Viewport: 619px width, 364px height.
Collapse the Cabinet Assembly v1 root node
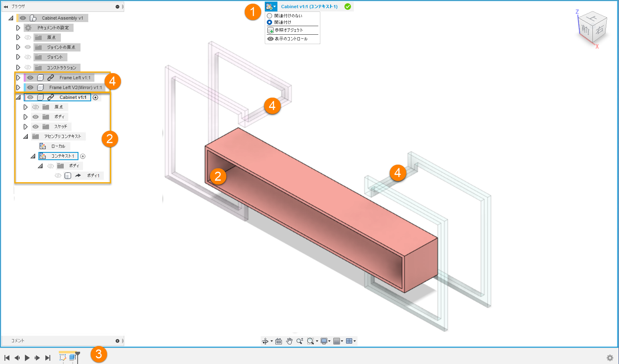coord(11,18)
